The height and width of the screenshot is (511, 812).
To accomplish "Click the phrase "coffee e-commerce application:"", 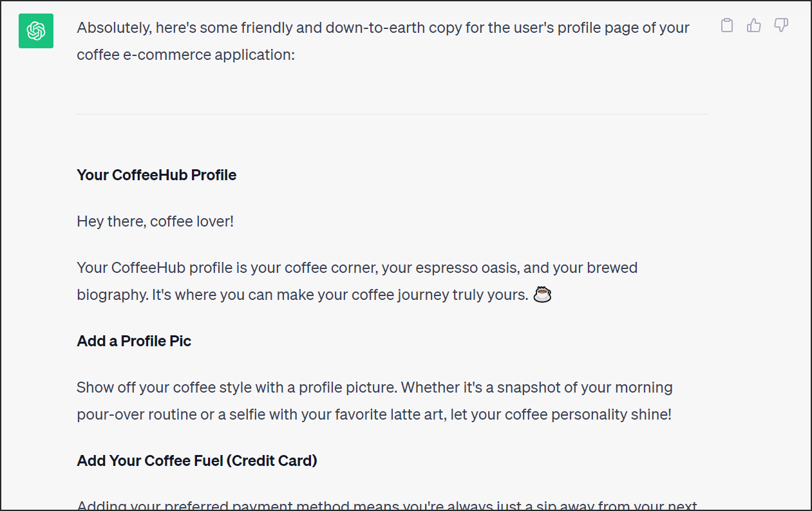I will tap(185, 55).
